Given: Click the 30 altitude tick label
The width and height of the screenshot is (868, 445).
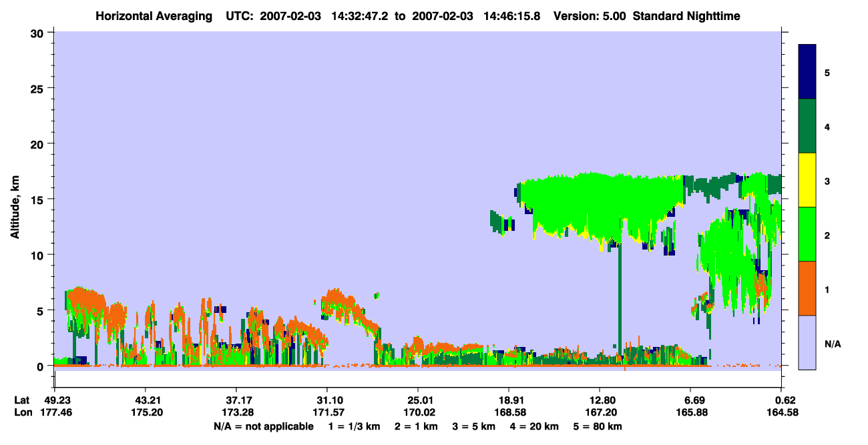Looking at the screenshot, I should pos(39,32).
